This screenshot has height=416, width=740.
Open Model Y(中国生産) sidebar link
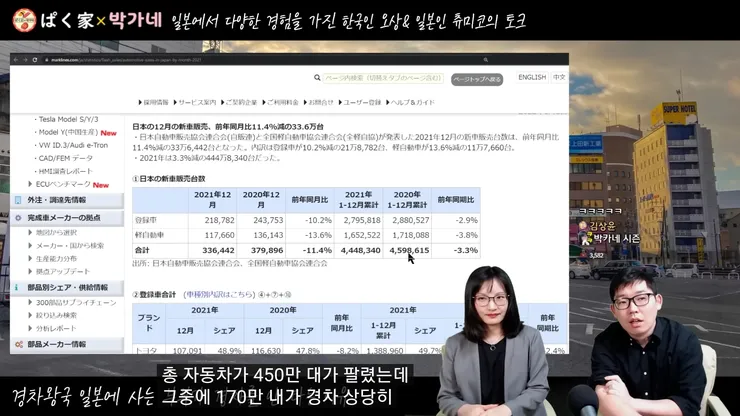[68, 132]
